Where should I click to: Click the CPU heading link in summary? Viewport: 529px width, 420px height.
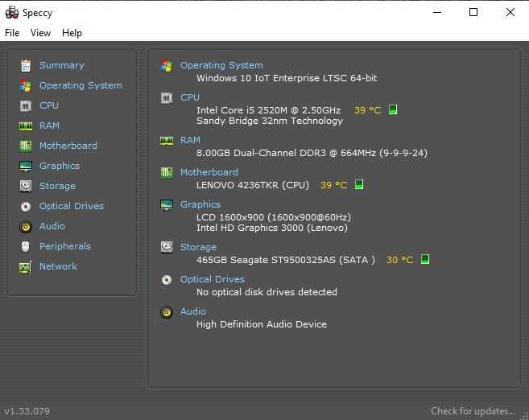click(x=190, y=97)
